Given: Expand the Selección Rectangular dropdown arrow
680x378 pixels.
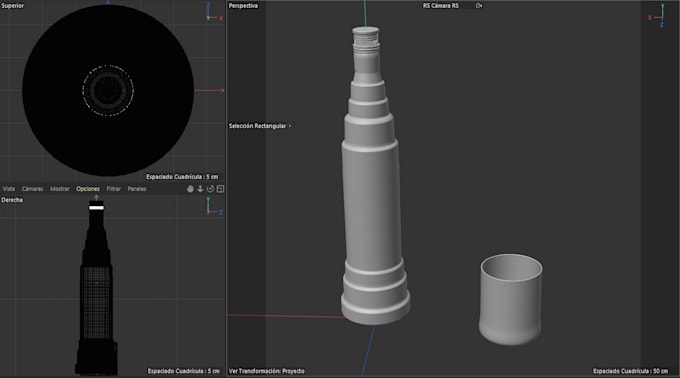Looking at the screenshot, I should click(x=290, y=126).
